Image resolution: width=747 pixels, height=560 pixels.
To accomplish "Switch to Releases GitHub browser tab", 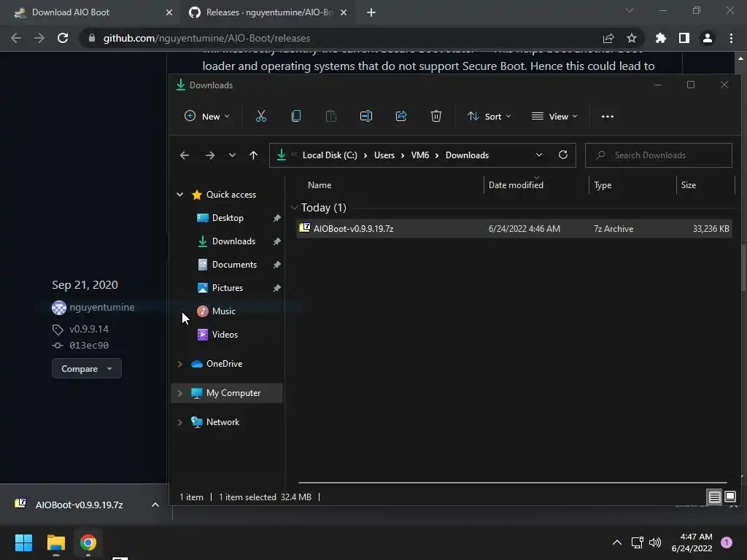I will [267, 12].
